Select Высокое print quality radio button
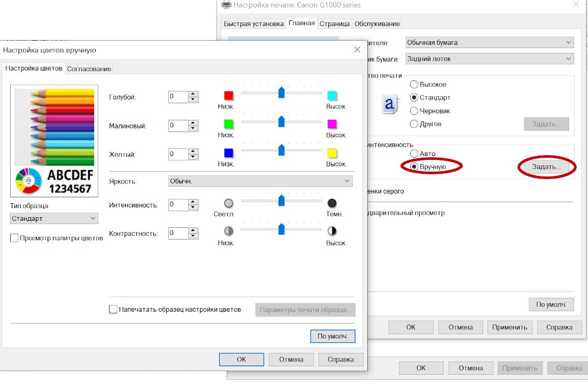 [x=414, y=84]
